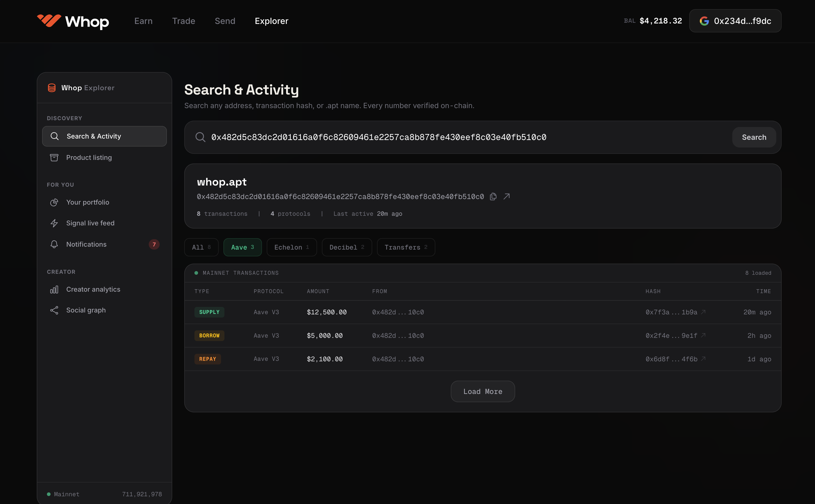Click the whop.apt name heading
The width and height of the screenshot is (815, 504).
point(222,182)
